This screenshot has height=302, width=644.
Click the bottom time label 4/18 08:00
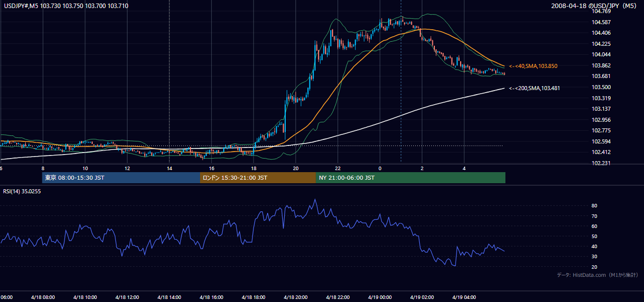pos(42,297)
